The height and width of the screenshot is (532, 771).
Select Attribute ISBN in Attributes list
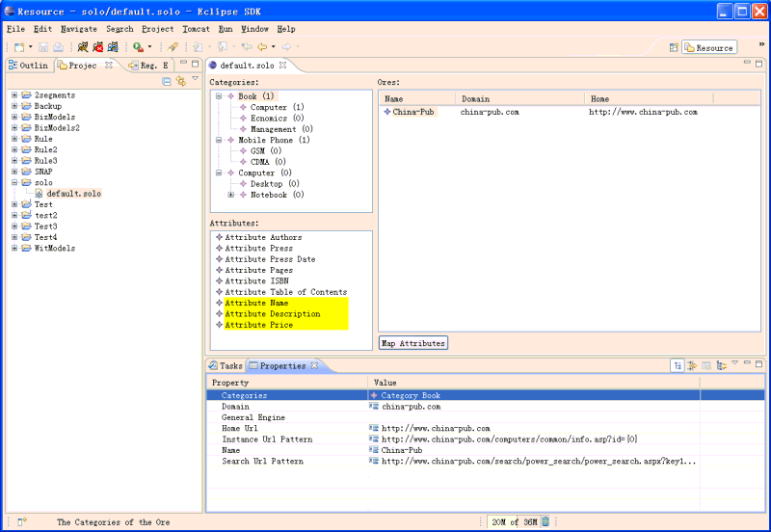pos(256,281)
